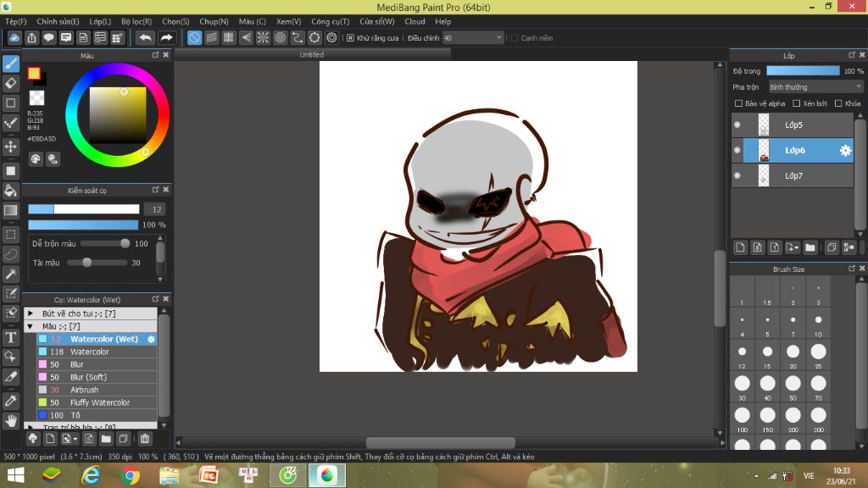Image resolution: width=868 pixels, height=488 pixels.
Task: Open Bộ lọc(R) menu
Action: coord(136,21)
